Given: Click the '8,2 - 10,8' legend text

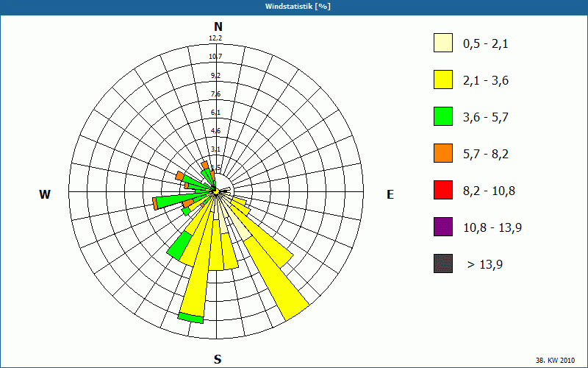Looking at the screenshot, I should coord(489,191).
